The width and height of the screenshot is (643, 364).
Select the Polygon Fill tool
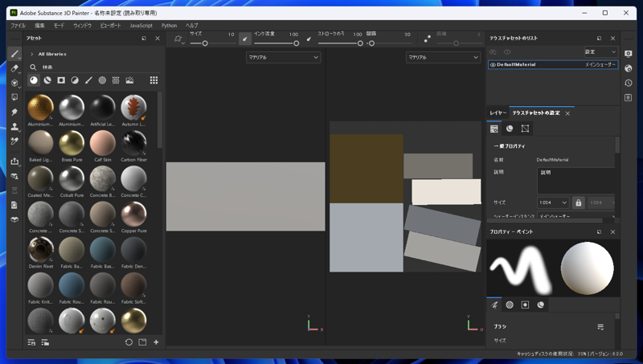point(14,97)
